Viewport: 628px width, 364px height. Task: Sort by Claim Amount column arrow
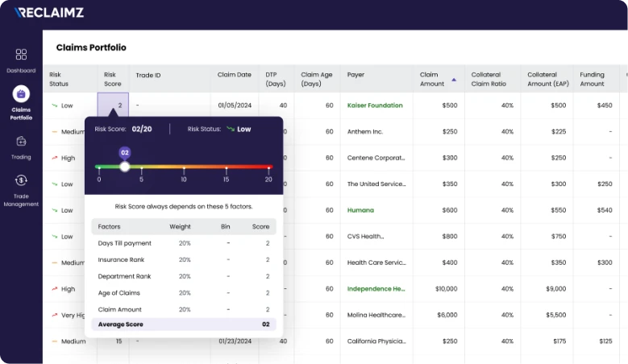click(x=453, y=80)
